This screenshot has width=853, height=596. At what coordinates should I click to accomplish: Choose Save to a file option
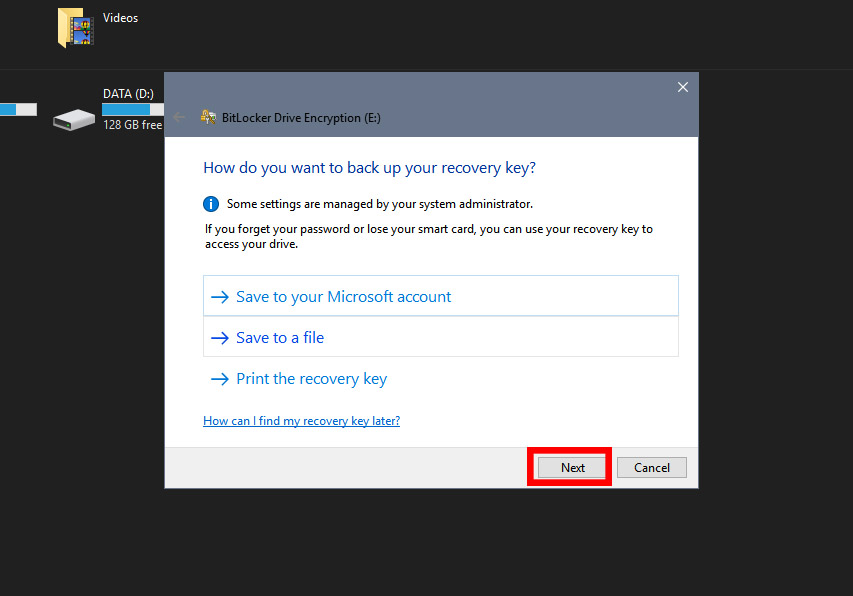pyautogui.click(x=280, y=338)
